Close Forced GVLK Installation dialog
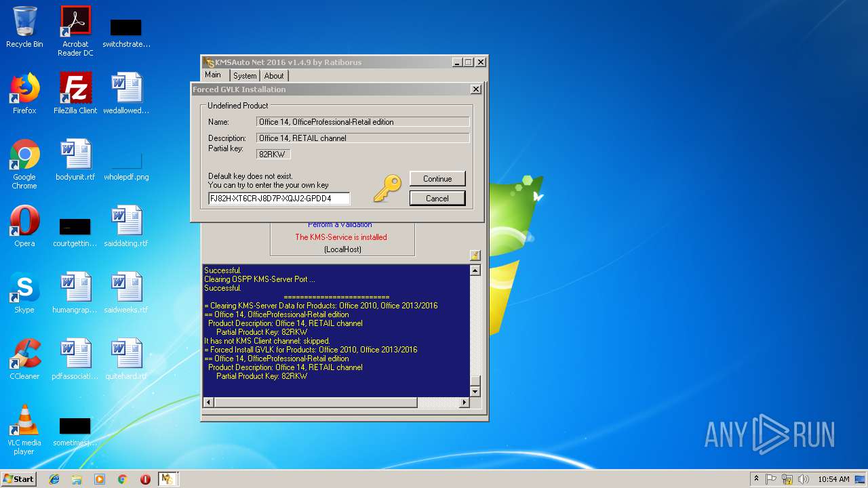This screenshot has height=488, width=868. point(476,89)
